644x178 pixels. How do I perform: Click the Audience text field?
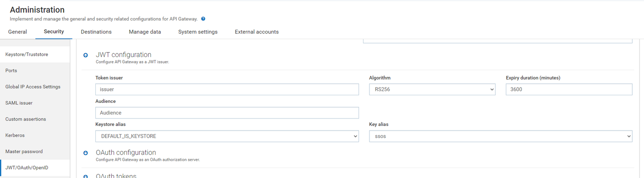227,113
